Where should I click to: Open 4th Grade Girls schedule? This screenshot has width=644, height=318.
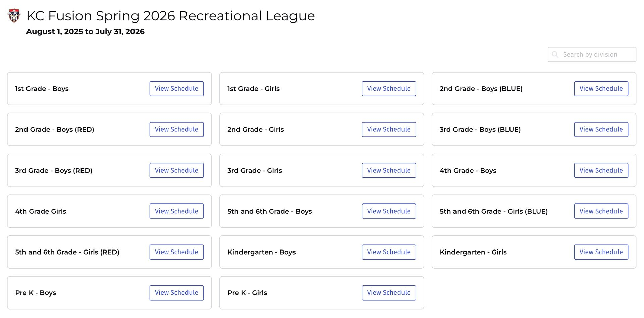[176, 211]
